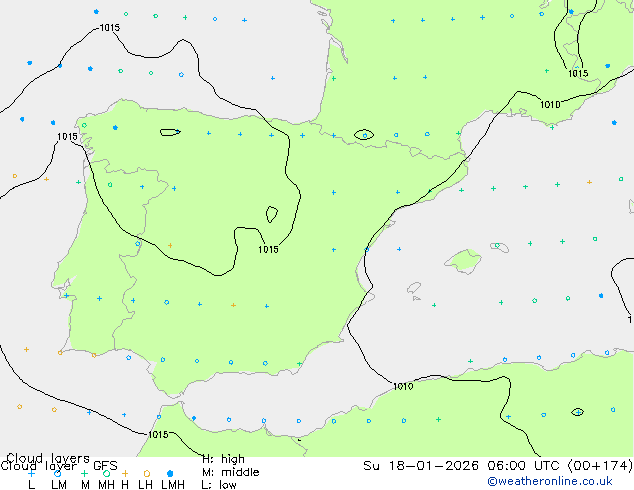634x490 pixels.
Task: Click the 1015 isobar label over the Alps
Action: click(x=578, y=73)
